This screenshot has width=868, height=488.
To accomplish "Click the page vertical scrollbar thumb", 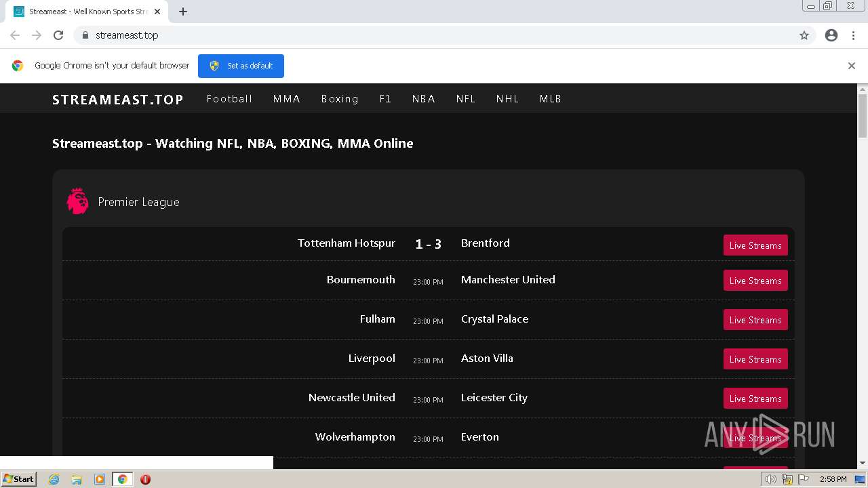I will point(863,115).
